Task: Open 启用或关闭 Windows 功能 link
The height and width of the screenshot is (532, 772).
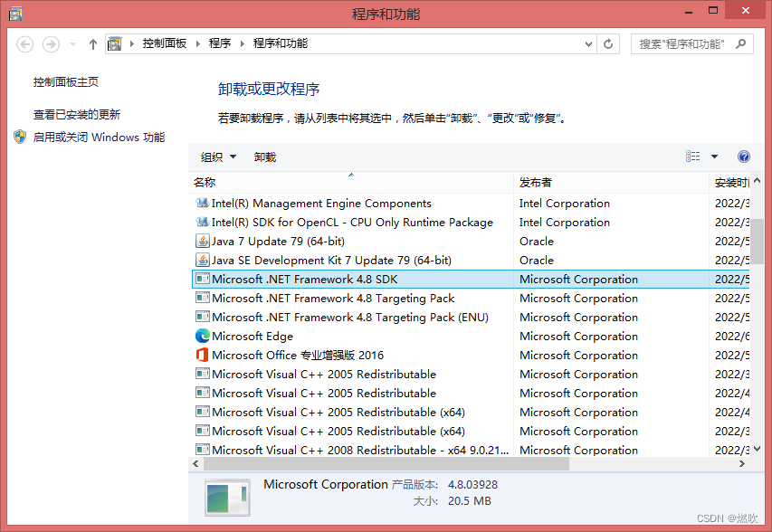Action: 99,138
